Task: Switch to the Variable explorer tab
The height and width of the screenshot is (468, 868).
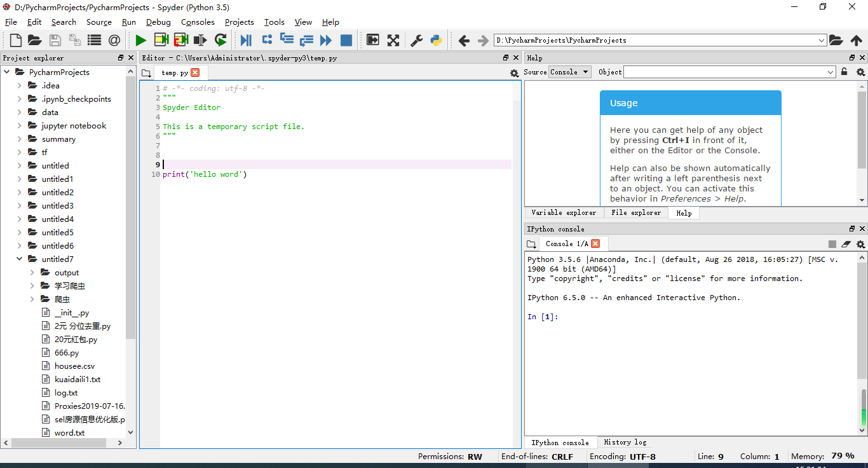Action: tap(564, 212)
